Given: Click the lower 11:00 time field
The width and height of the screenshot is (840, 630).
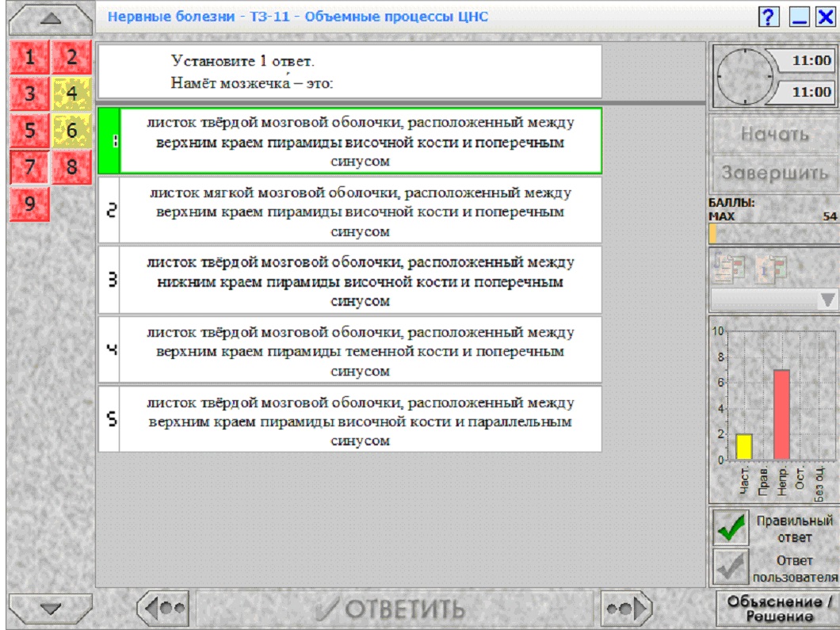Looking at the screenshot, I should pos(805,92).
